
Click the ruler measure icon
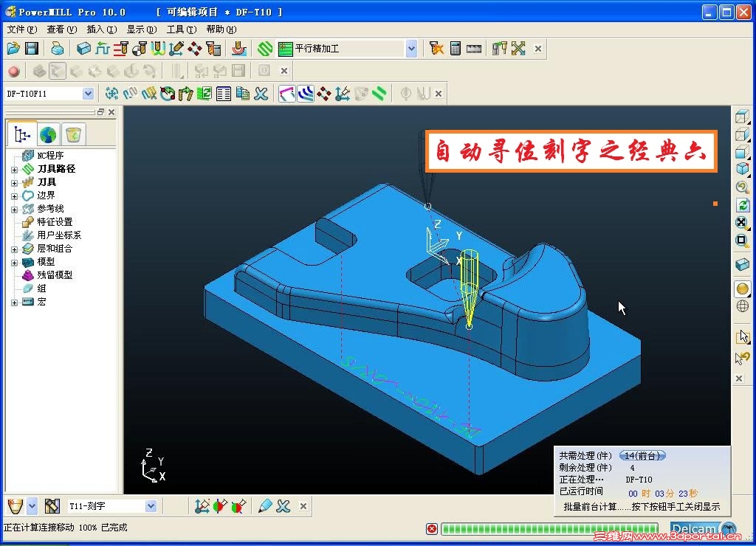click(x=474, y=49)
